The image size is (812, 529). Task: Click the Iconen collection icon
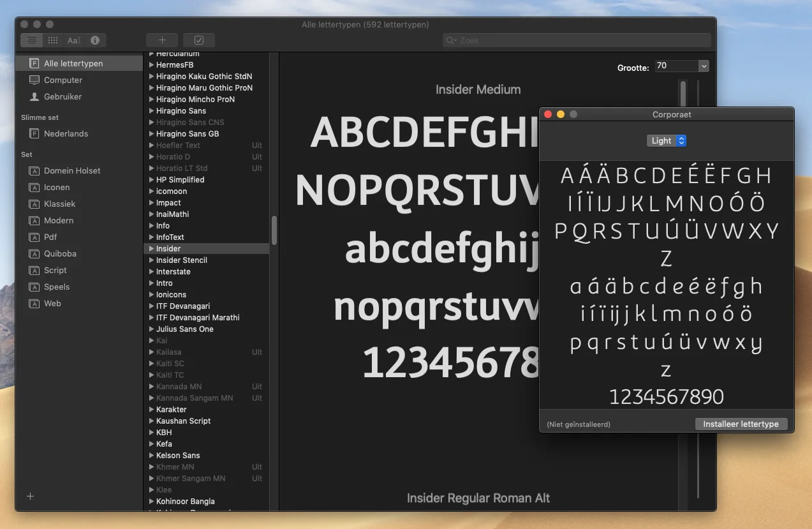34,187
